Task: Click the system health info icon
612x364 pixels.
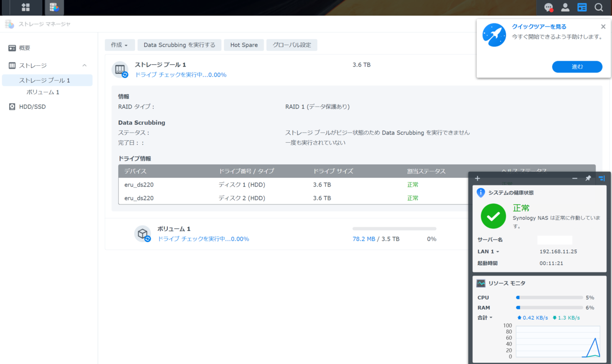Action: [480, 193]
